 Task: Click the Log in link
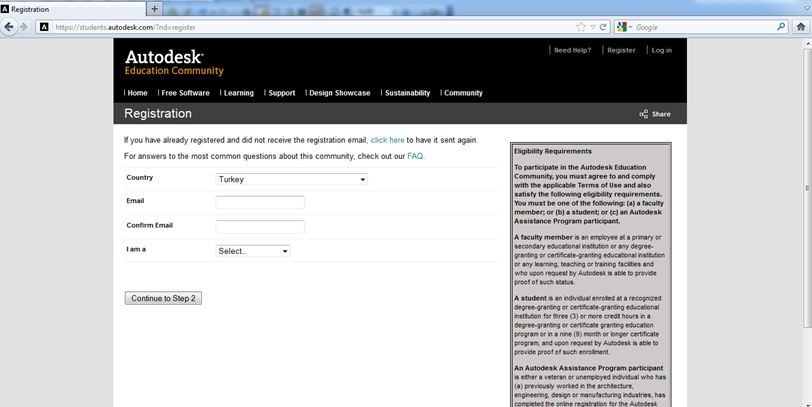tap(661, 50)
